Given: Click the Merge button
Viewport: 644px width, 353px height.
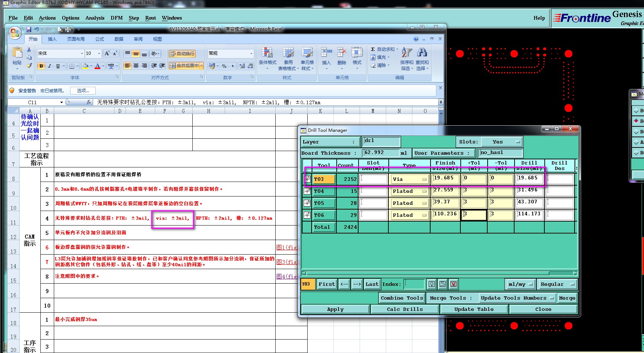Looking at the screenshot, I should pos(567,298).
